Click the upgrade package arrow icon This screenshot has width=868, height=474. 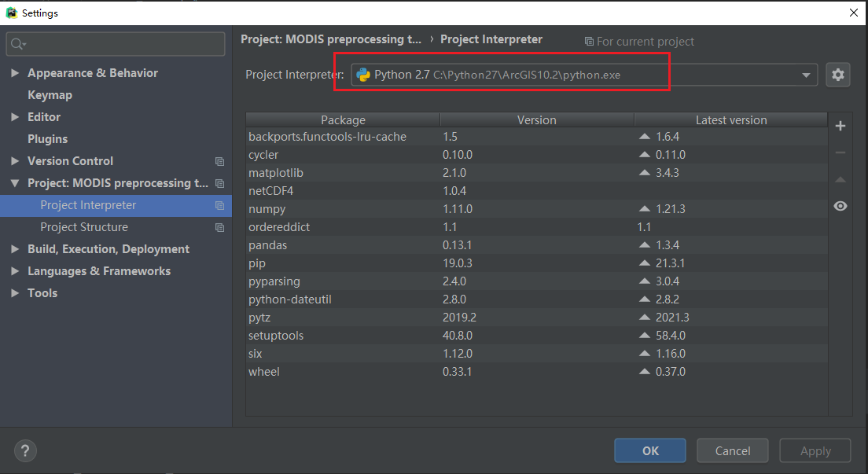point(840,179)
